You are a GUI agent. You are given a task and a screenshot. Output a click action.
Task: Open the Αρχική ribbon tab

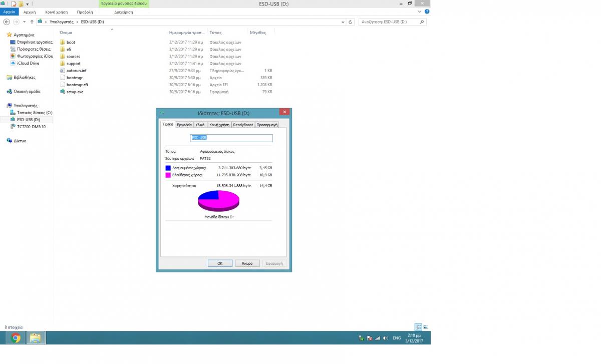click(30, 12)
